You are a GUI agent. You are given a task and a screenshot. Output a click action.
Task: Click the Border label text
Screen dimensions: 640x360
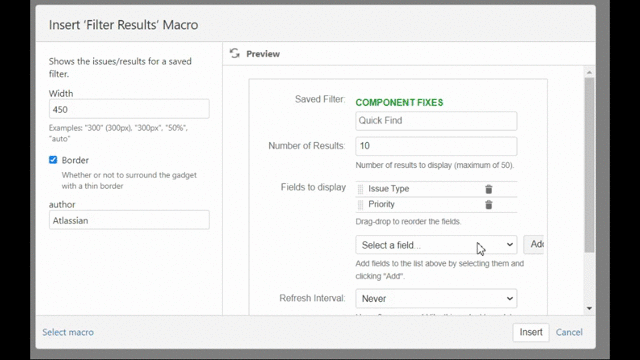pos(75,160)
